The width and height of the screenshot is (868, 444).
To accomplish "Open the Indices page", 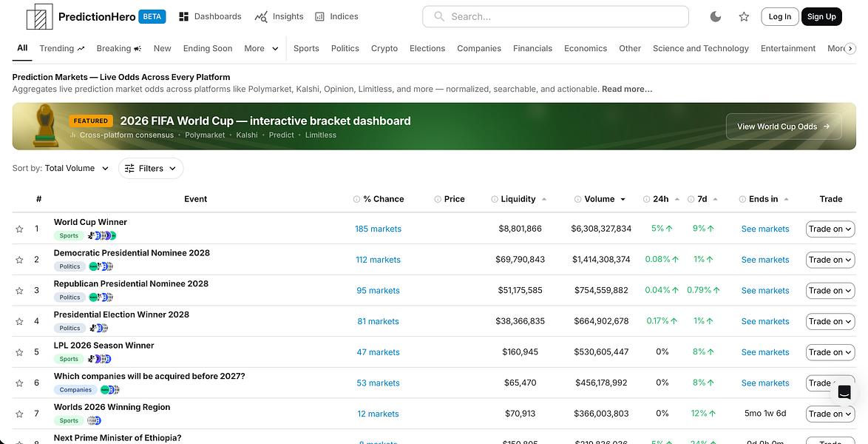I will (x=336, y=16).
